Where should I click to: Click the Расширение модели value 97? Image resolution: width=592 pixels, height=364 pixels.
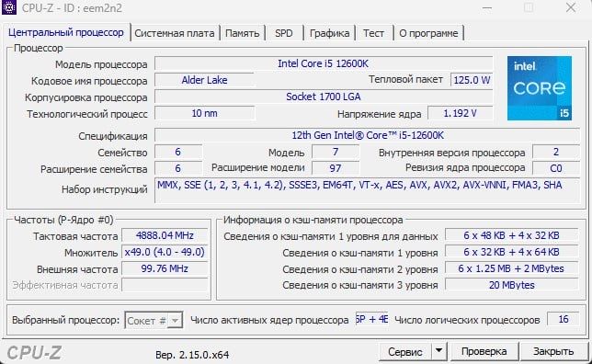[336, 168]
